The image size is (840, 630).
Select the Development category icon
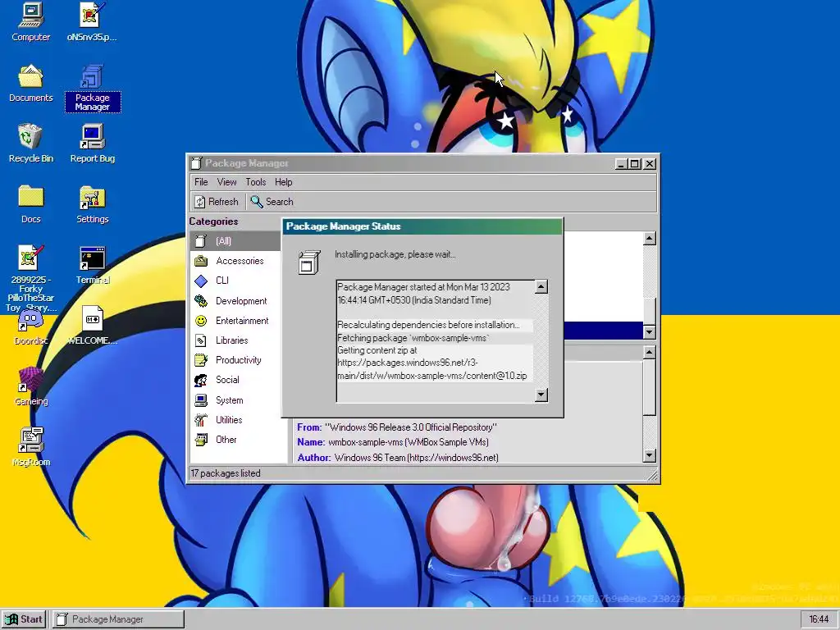click(201, 300)
